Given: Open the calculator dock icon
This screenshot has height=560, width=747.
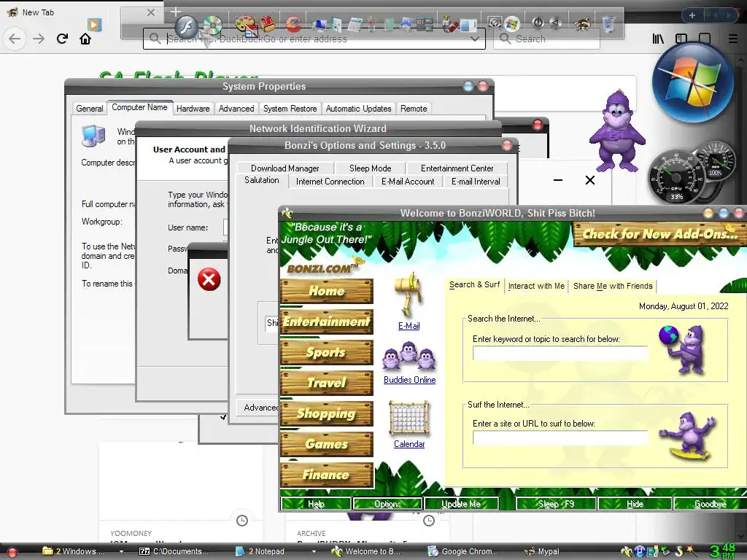Looking at the screenshot, I should point(355,24).
